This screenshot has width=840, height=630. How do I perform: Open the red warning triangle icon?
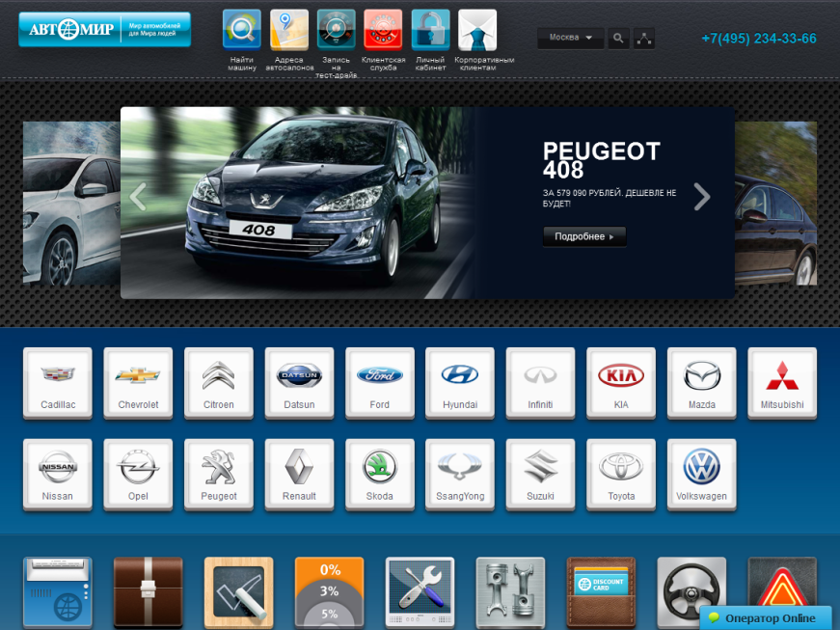pyautogui.click(x=782, y=582)
